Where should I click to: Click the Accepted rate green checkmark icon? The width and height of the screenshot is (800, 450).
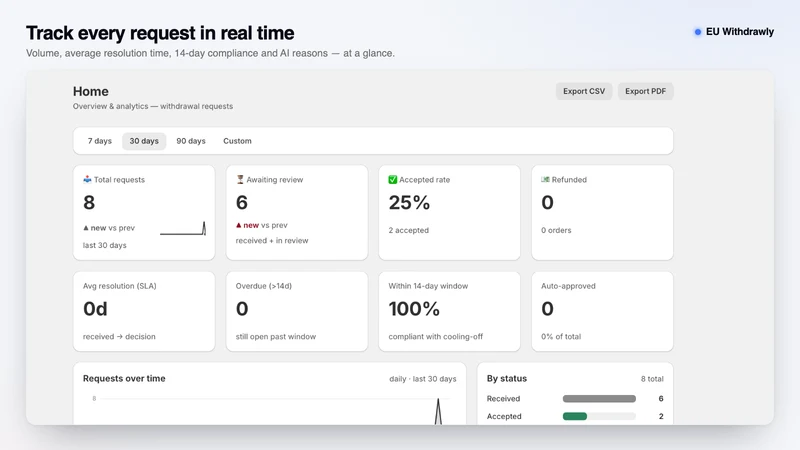pos(392,180)
